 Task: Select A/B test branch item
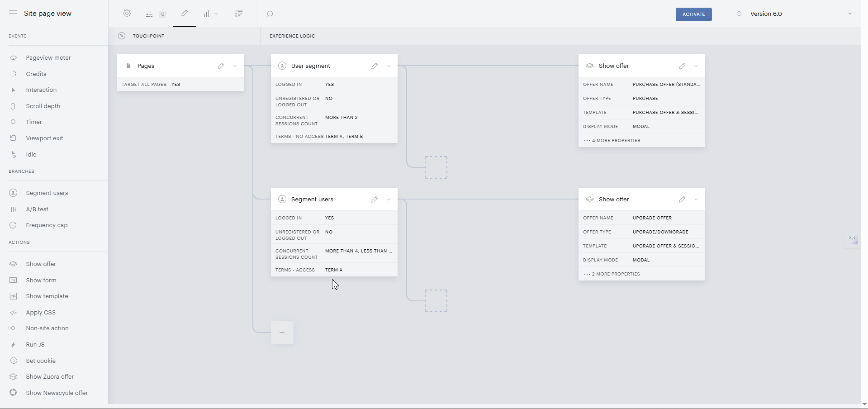click(37, 209)
